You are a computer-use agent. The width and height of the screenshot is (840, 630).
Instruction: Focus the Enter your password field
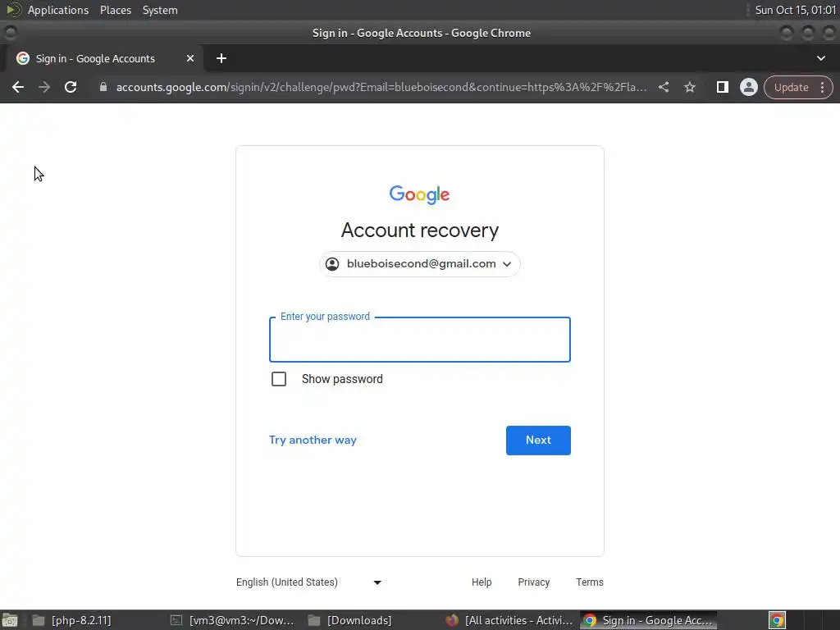pyautogui.click(x=419, y=340)
